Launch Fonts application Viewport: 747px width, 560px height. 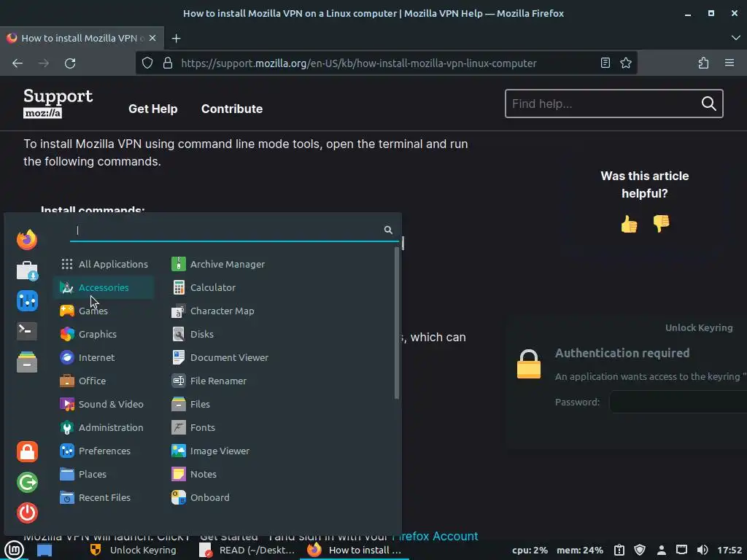point(193,427)
